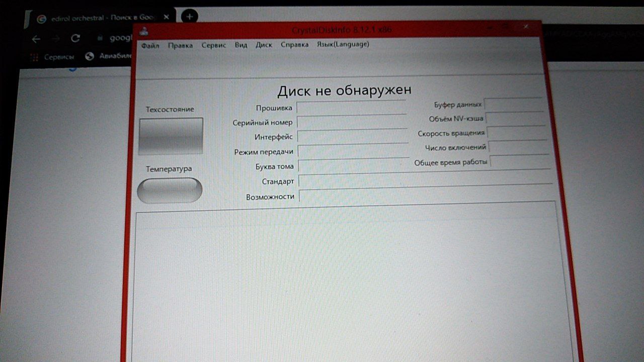Click the Общее время работы field

[520, 161]
